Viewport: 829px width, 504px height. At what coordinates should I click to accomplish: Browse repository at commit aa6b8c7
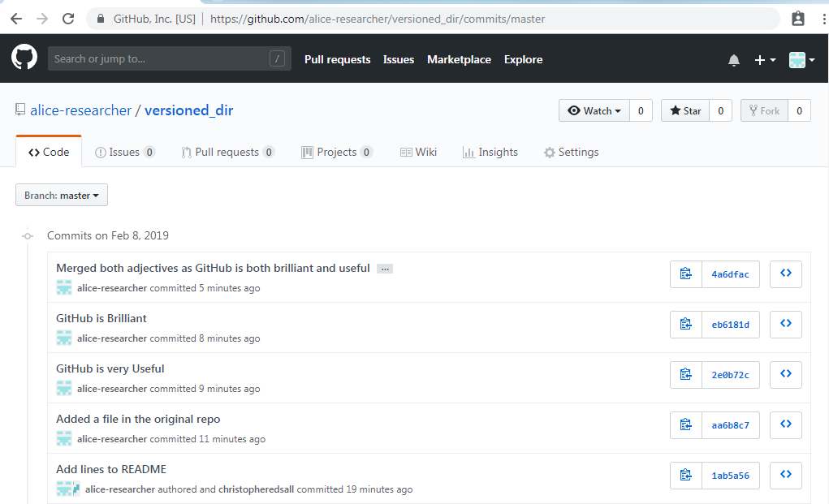[786, 424]
